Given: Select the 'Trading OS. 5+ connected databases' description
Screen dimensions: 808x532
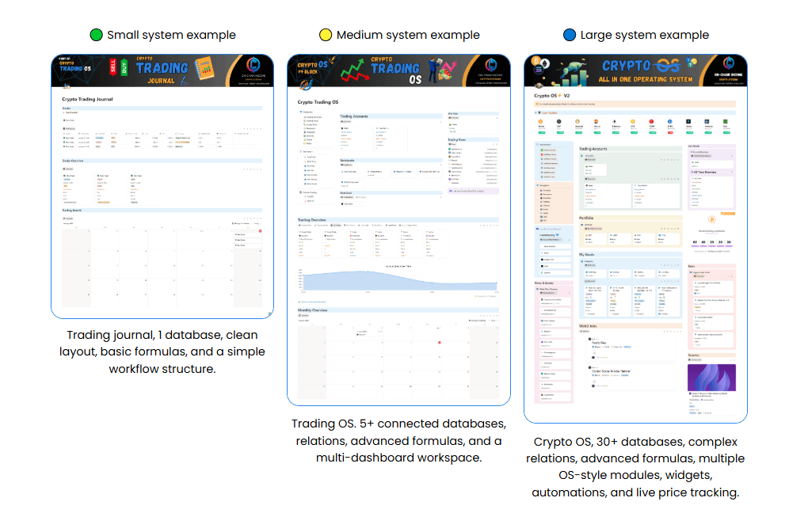Looking at the screenshot, I should click(398, 440).
